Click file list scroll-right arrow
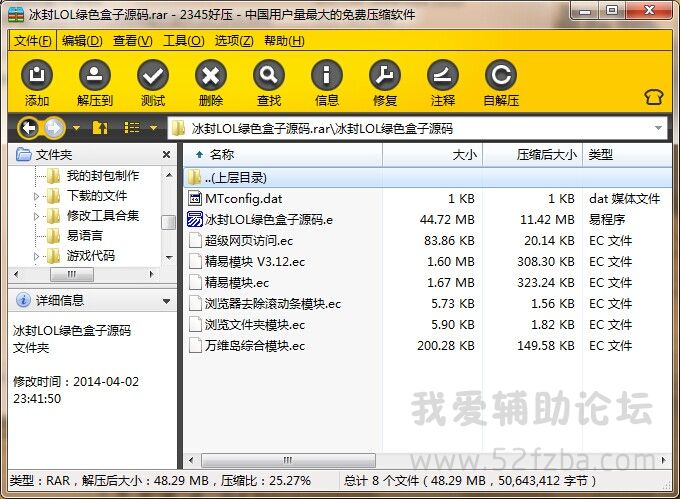The image size is (680, 499). [664, 460]
